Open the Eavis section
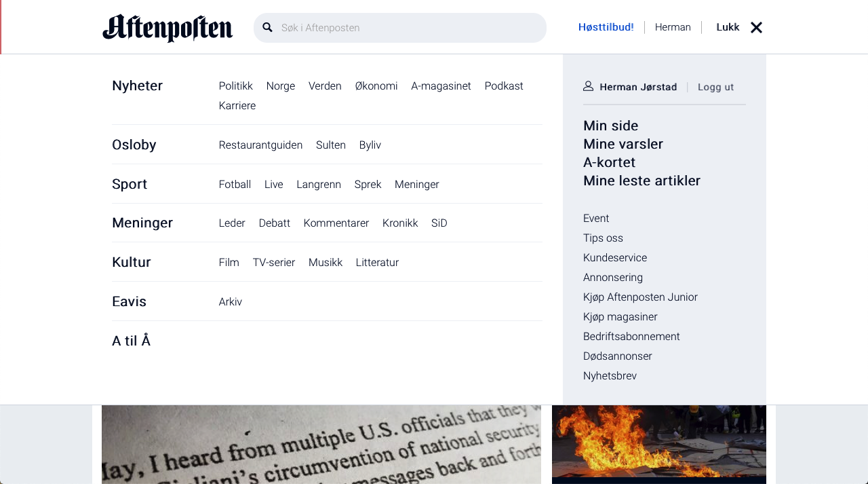868x484 pixels. 130,301
